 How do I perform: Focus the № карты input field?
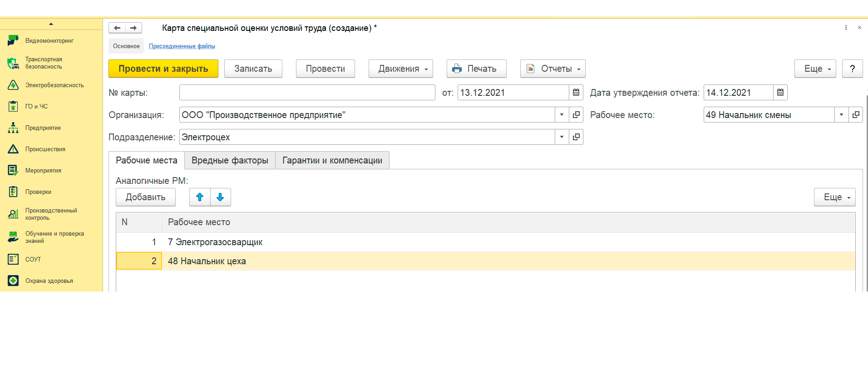click(307, 93)
